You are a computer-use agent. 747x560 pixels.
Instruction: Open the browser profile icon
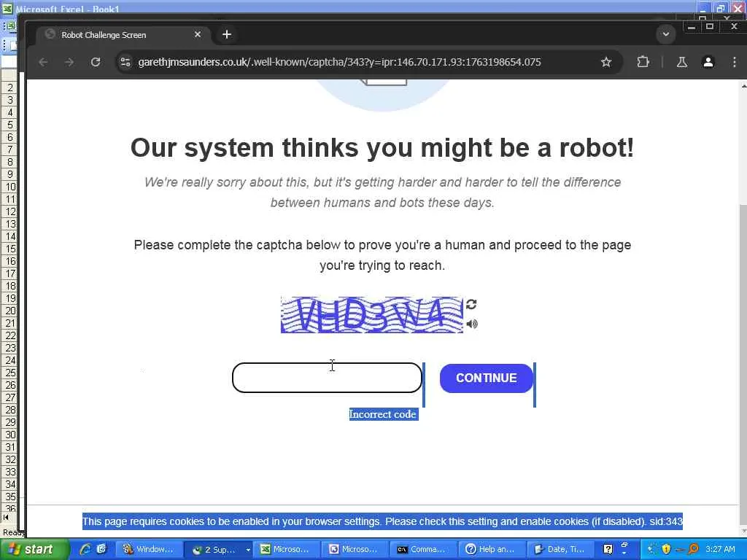[x=708, y=62]
